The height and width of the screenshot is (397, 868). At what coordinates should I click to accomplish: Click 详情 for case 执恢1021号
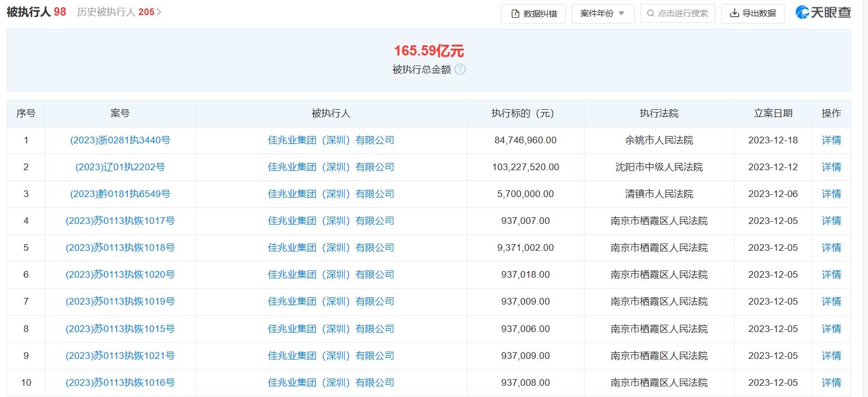831,356
